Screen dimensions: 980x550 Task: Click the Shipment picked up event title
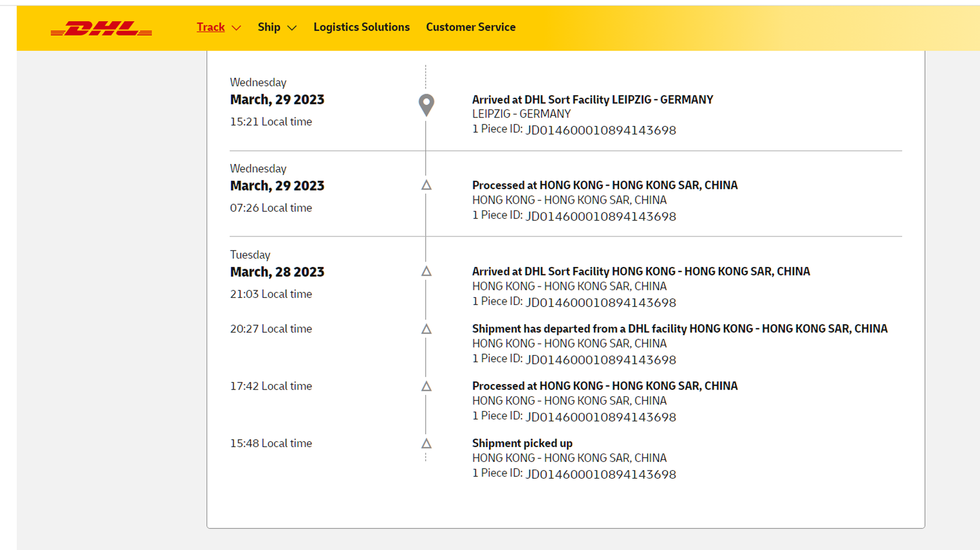tap(522, 443)
